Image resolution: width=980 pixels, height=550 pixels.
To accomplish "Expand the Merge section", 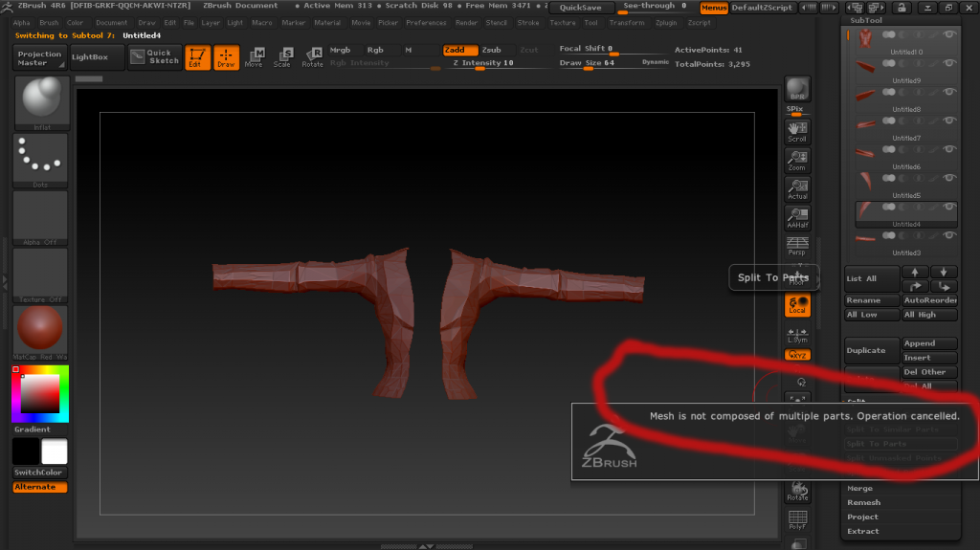I will point(860,488).
